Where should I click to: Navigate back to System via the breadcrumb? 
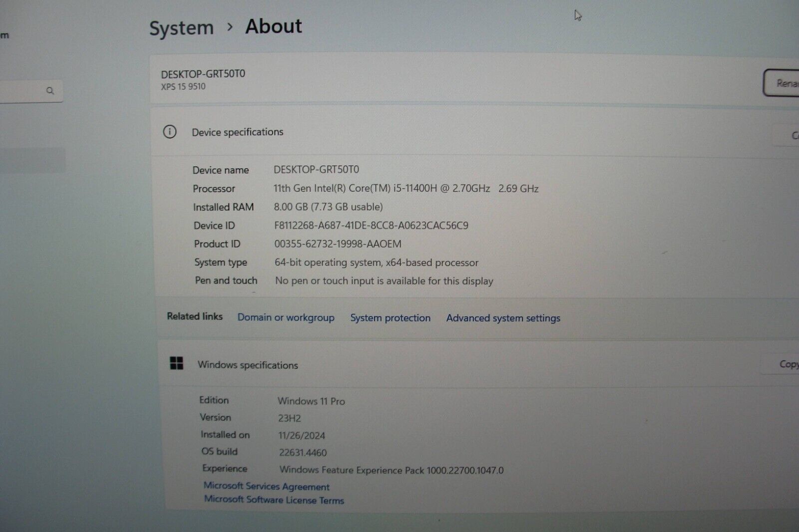[x=181, y=27]
